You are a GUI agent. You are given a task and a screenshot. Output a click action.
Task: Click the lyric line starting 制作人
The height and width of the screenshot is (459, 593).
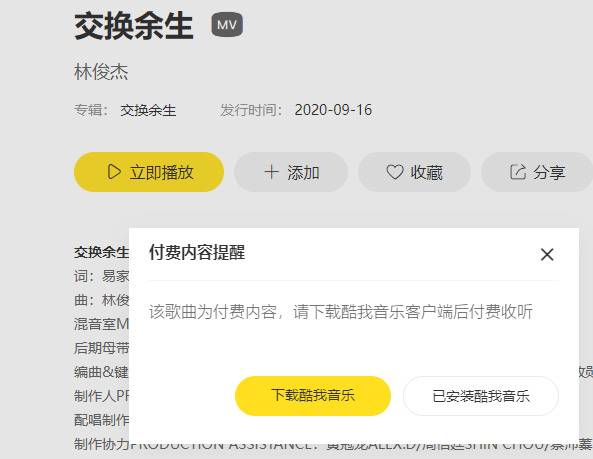pos(101,396)
